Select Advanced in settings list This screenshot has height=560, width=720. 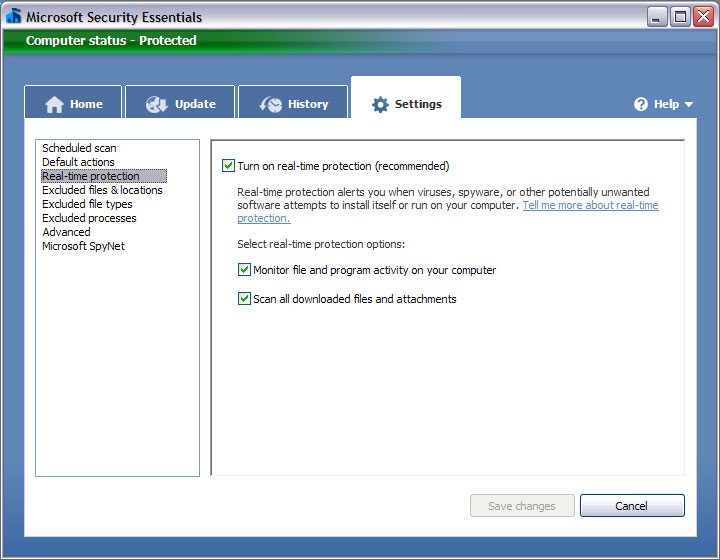(x=66, y=232)
